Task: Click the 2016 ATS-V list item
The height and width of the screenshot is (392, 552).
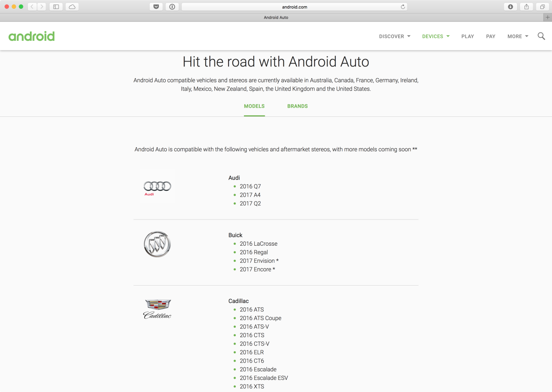Action: [254, 327]
